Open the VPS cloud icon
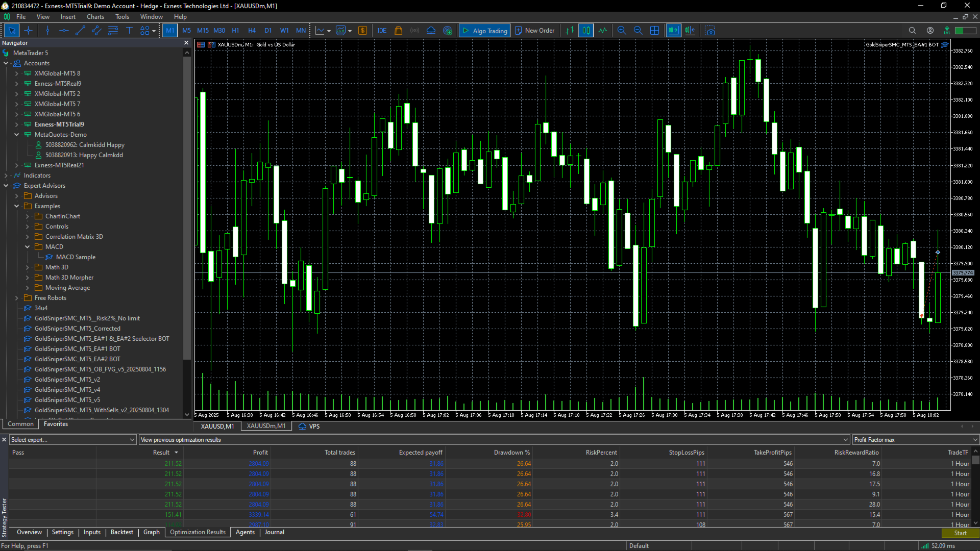Image resolution: width=980 pixels, height=551 pixels. click(431, 30)
